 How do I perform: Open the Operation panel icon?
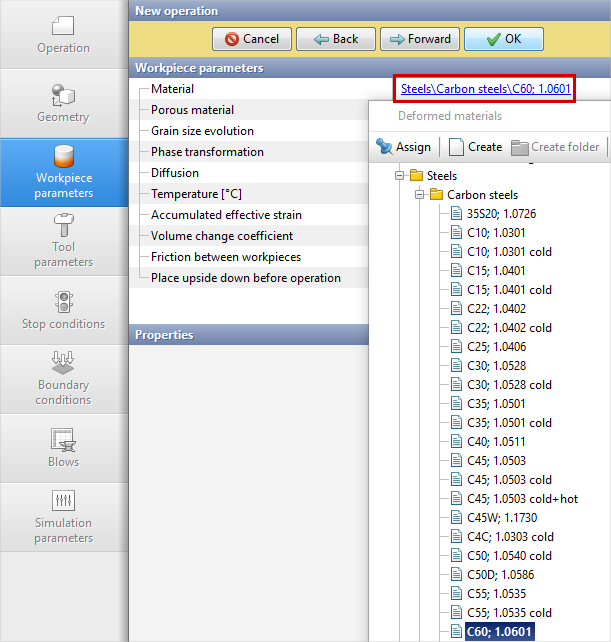[63, 25]
